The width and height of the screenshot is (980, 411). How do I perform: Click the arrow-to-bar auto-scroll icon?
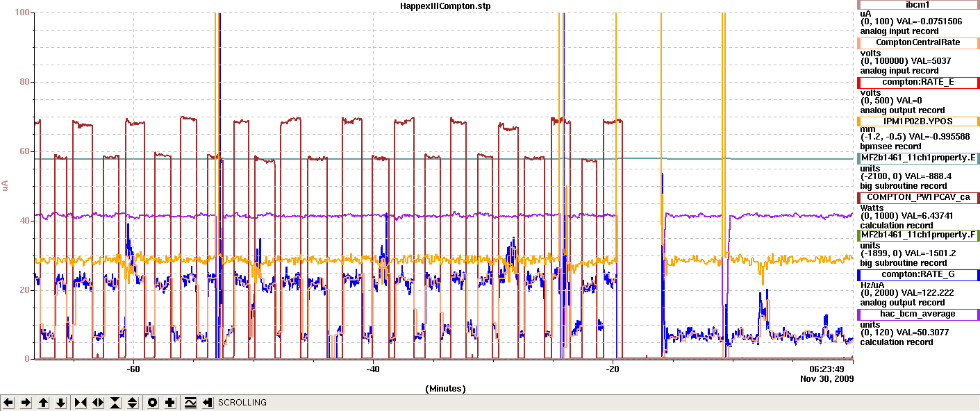click(x=208, y=403)
